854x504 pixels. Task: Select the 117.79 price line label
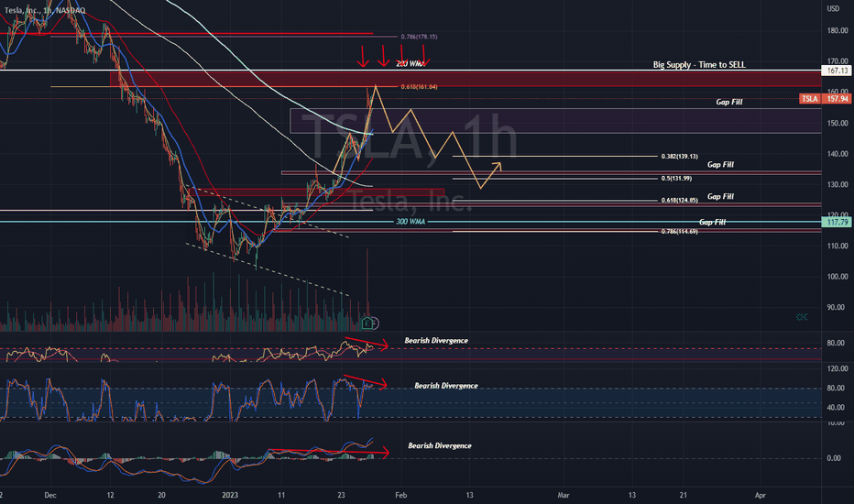(x=838, y=223)
